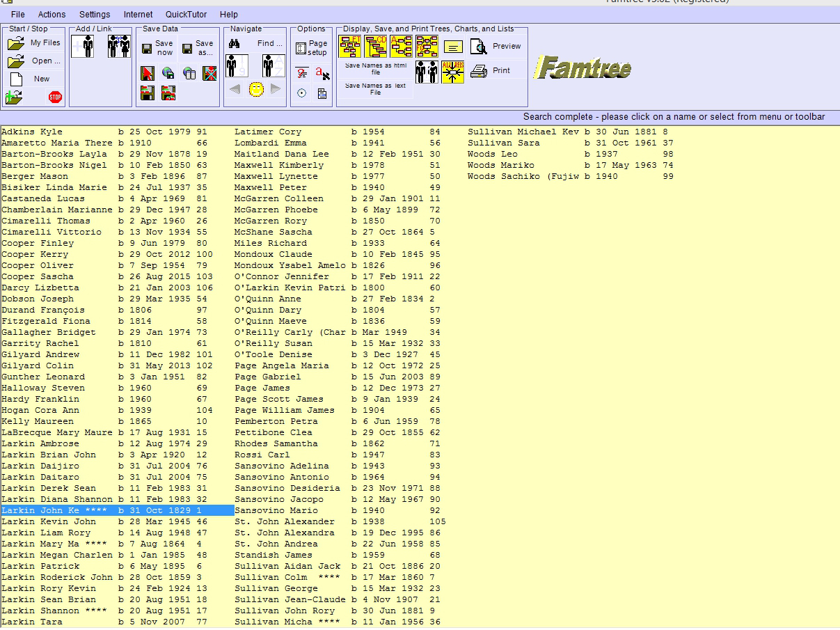Click the yellow note card icon

click(x=454, y=47)
